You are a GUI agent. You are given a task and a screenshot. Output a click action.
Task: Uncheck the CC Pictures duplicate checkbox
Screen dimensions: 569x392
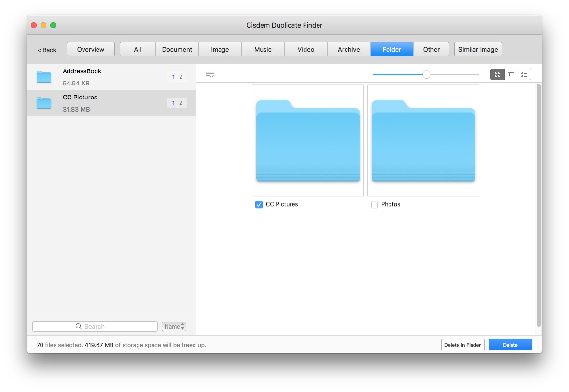[259, 204]
